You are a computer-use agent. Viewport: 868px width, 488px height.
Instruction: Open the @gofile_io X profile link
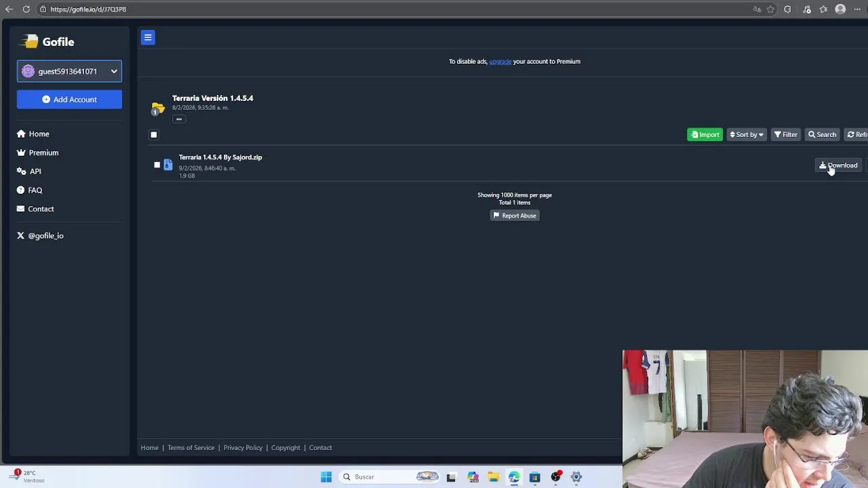[x=40, y=236]
